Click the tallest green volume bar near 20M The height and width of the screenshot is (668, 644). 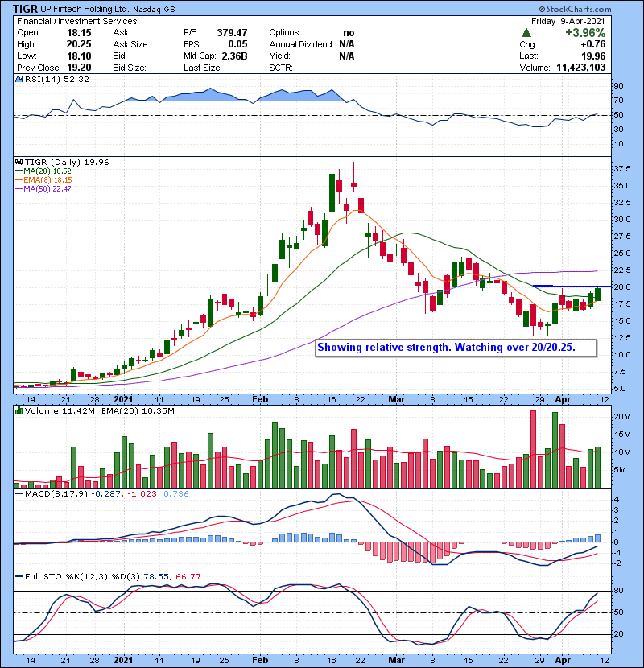click(x=555, y=450)
